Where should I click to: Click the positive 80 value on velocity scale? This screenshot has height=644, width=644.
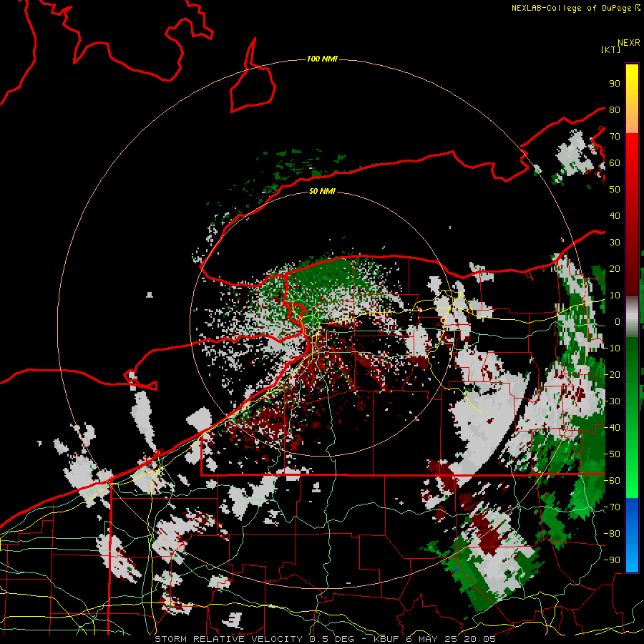(615, 110)
